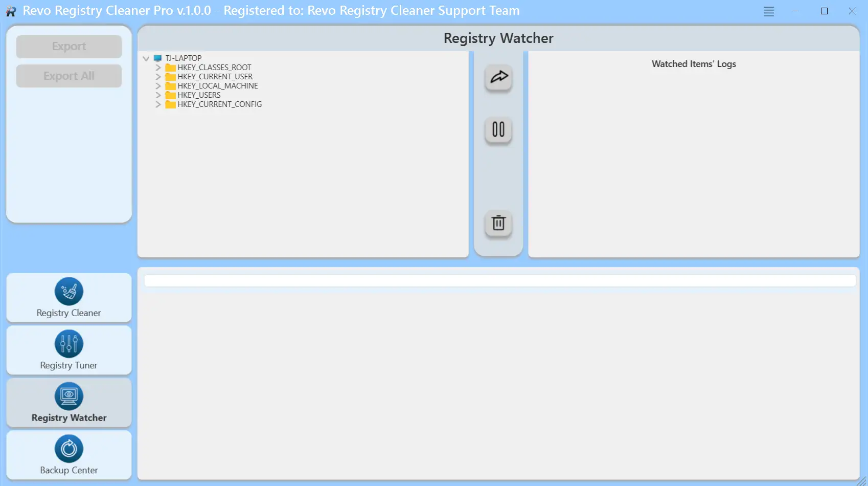The width and height of the screenshot is (868, 486).
Task: Expand the HKEY_LOCAL_MACHINE chevron
Action: tap(158, 86)
